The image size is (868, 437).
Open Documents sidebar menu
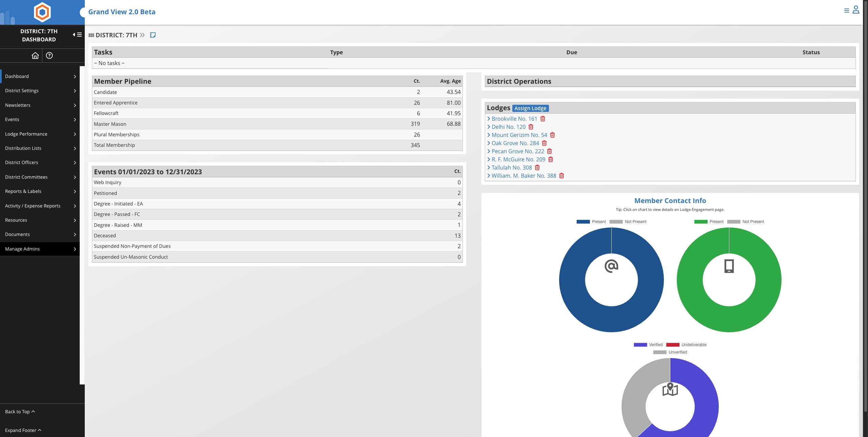click(40, 234)
